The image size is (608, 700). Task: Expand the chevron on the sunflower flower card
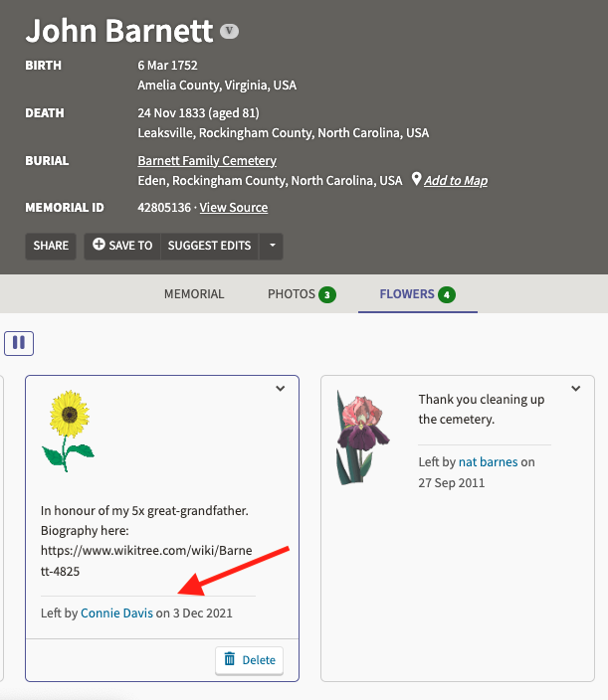coord(280,389)
